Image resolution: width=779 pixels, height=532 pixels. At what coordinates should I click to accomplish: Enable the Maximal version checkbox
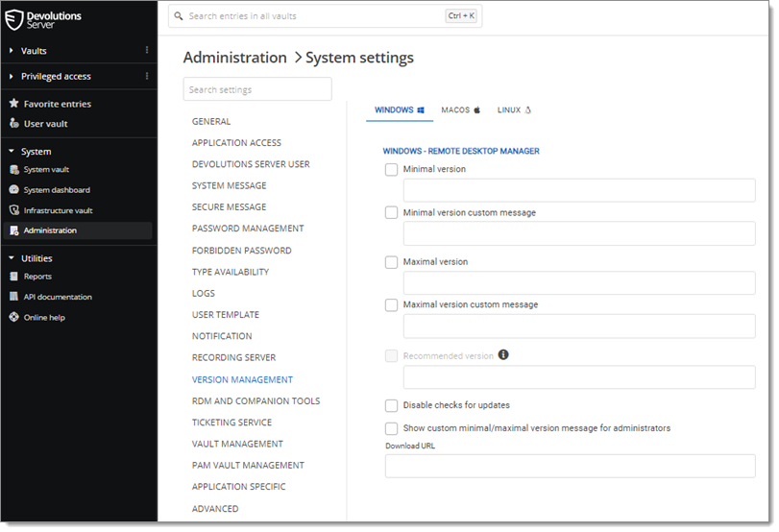(392, 262)
